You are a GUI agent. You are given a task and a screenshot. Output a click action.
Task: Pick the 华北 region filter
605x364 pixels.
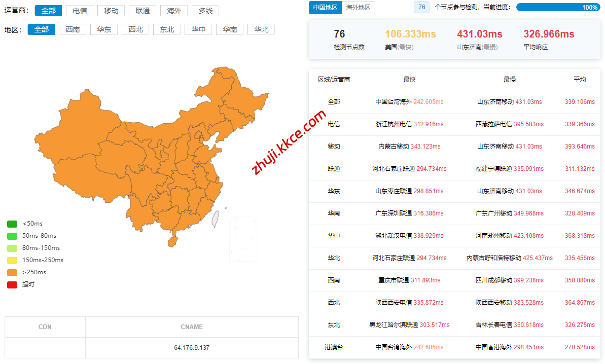[x=261, y=29]
